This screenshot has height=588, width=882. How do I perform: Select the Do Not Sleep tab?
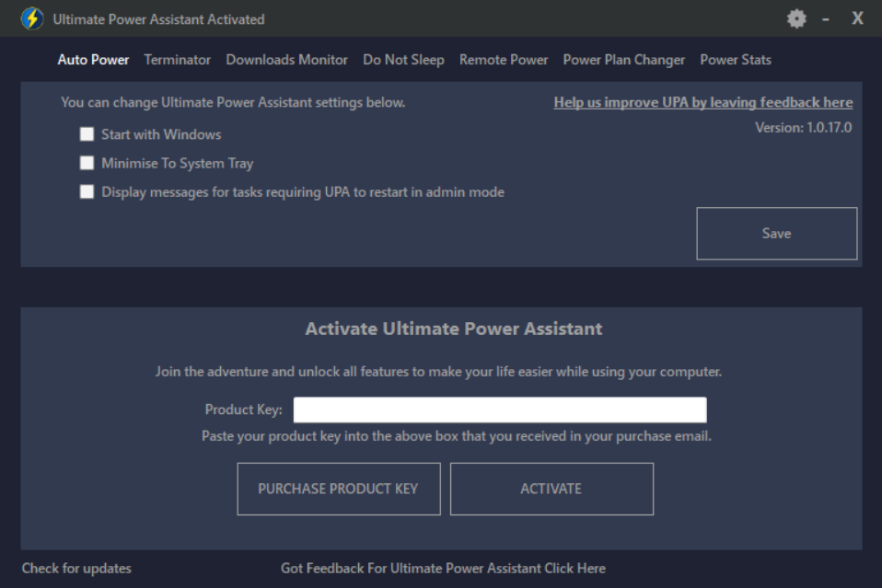click(403, 60)
